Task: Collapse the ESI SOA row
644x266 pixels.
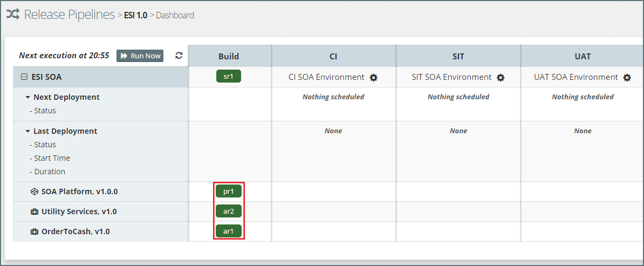Action: point(24,77)
